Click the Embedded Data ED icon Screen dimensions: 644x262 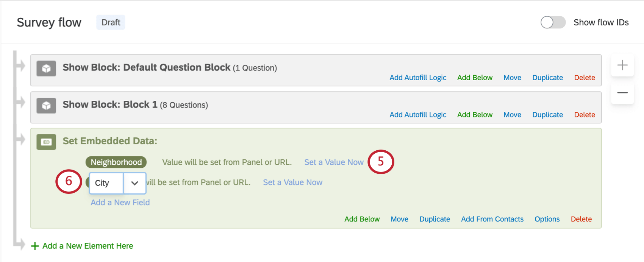point(46,142)
